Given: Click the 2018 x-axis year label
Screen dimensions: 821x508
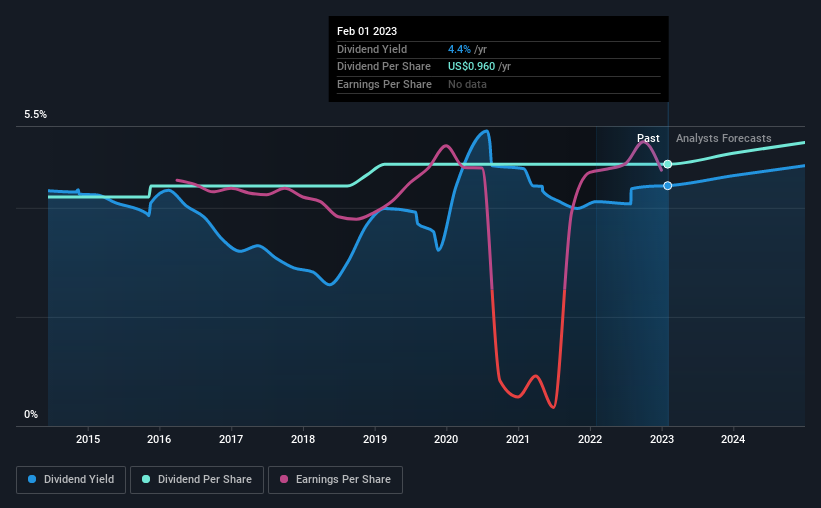Looking at the screenshot, I should [x=303, y=439].
